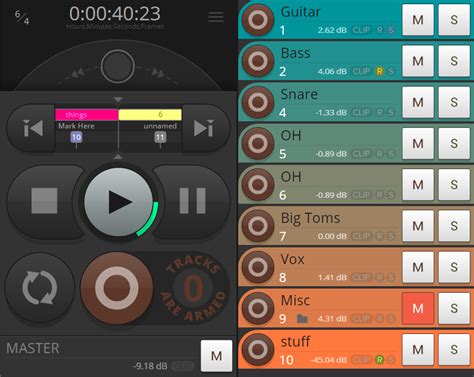Mute the MASTER track
The height and width of the screenshot is (377, 474).
coord(217,356)
